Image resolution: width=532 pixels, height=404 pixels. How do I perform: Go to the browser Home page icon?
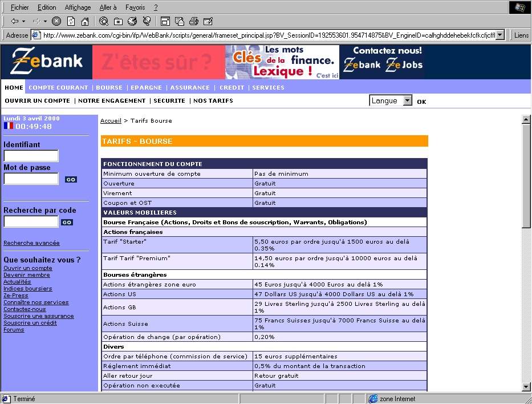85,21
